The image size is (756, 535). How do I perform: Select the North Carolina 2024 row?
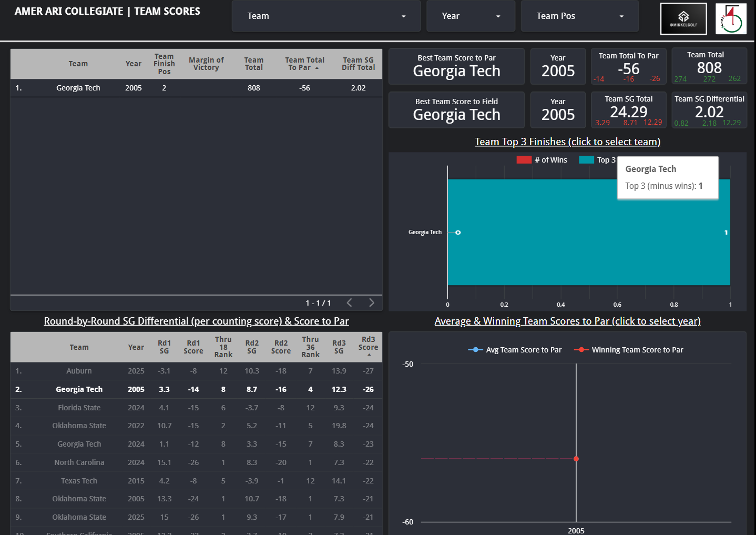tap(196, 462)
